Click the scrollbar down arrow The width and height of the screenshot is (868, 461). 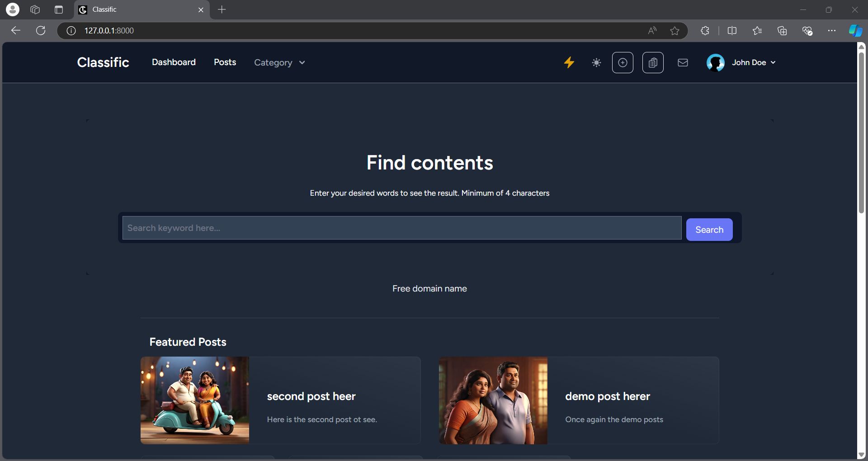[861, 455]
